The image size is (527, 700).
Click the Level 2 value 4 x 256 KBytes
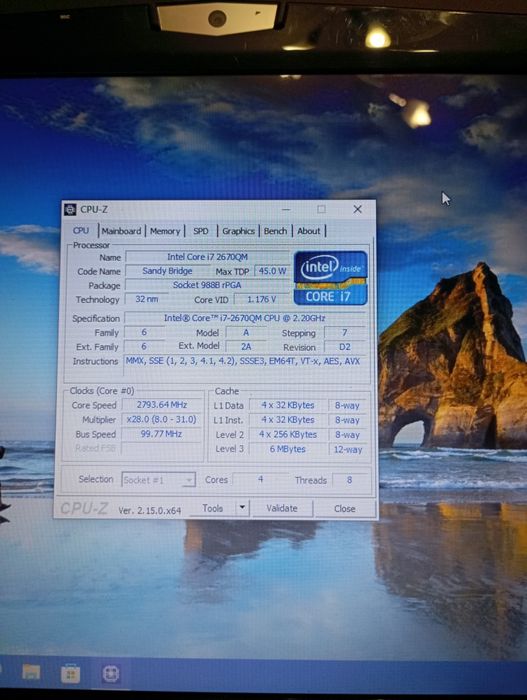tap(288, 434)
